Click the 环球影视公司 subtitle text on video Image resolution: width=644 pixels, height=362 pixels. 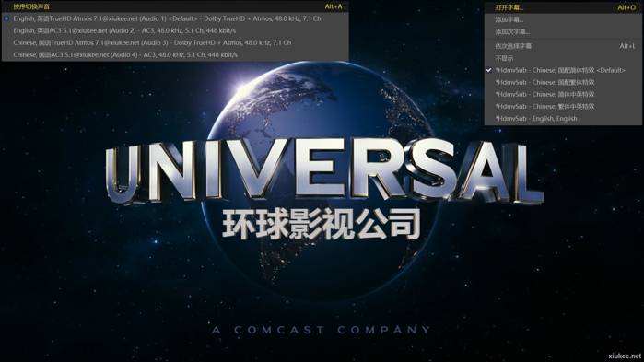322,224
